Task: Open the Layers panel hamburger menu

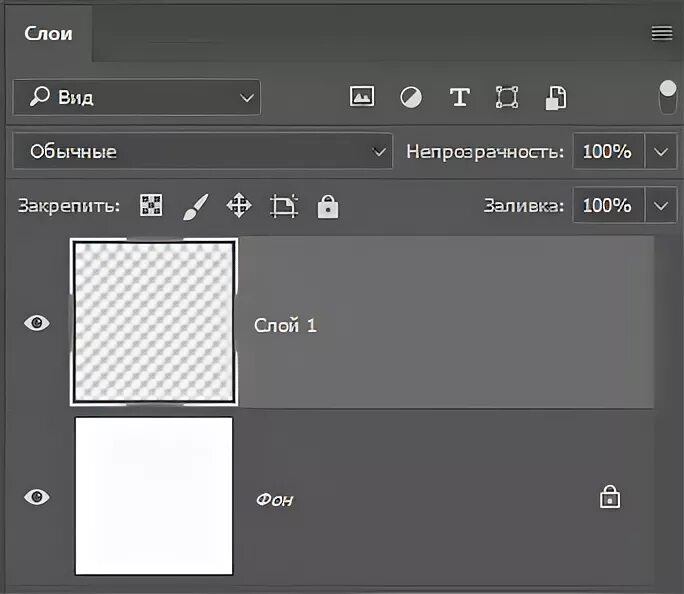Action: (x=661, y=33)
